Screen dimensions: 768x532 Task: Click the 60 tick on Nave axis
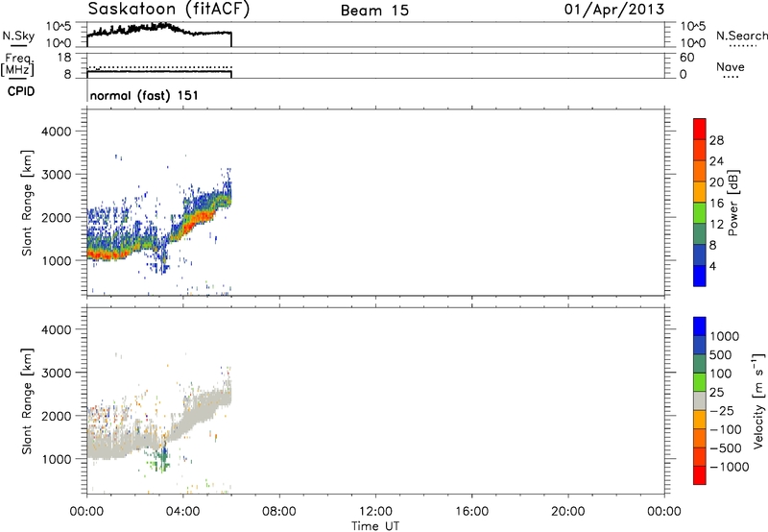pyautogui.click(x=686, y=58)
